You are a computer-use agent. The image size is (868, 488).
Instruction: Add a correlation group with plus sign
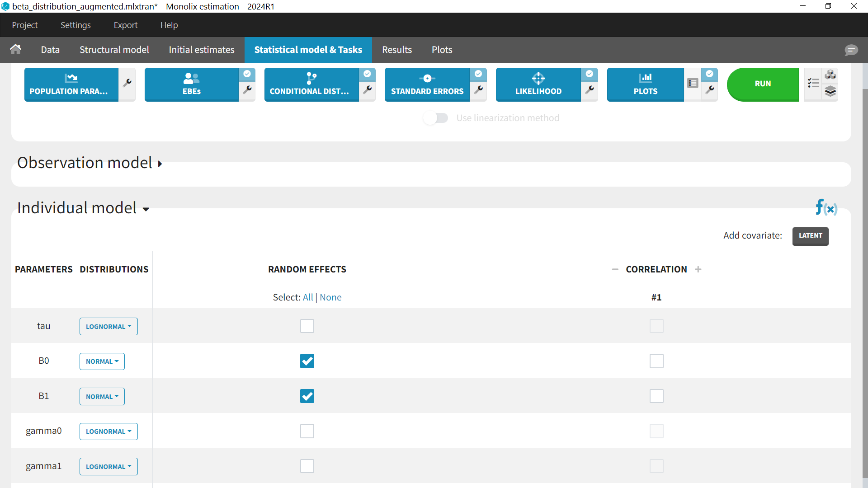pos(698,269)
